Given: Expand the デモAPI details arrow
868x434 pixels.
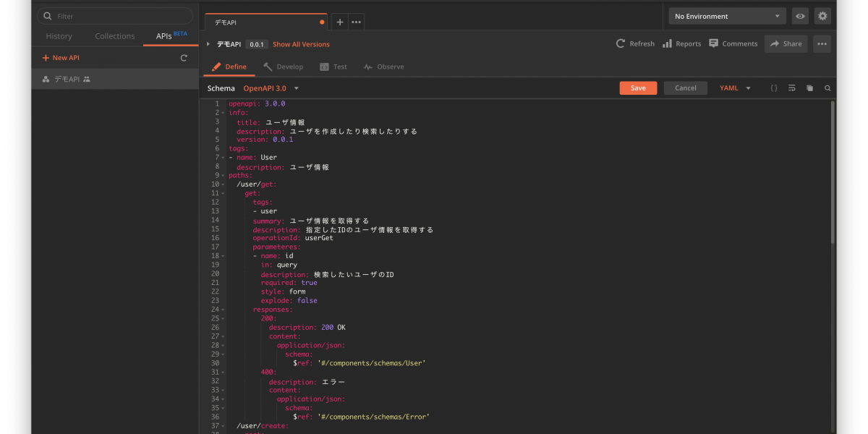Looking at the screenshot, I should [208, 44].
